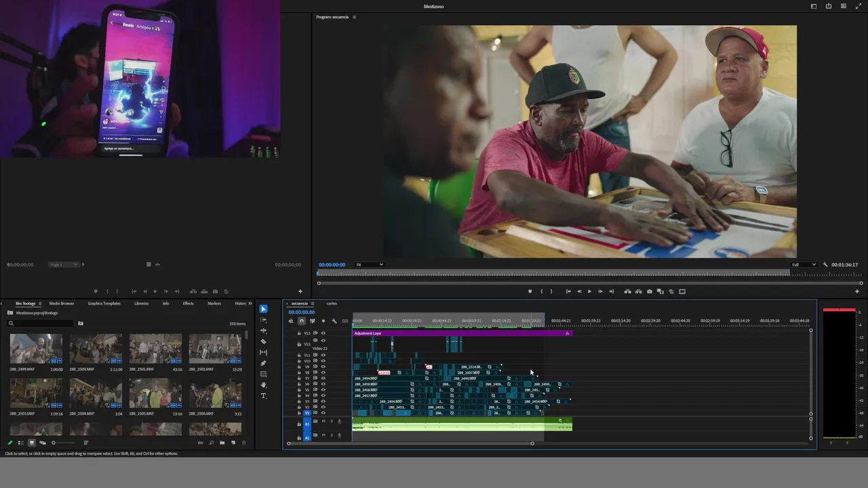The height and width of the screenshot is (488, 868).
Task: Switch to Media Browser tab
Action: point(62,303)
